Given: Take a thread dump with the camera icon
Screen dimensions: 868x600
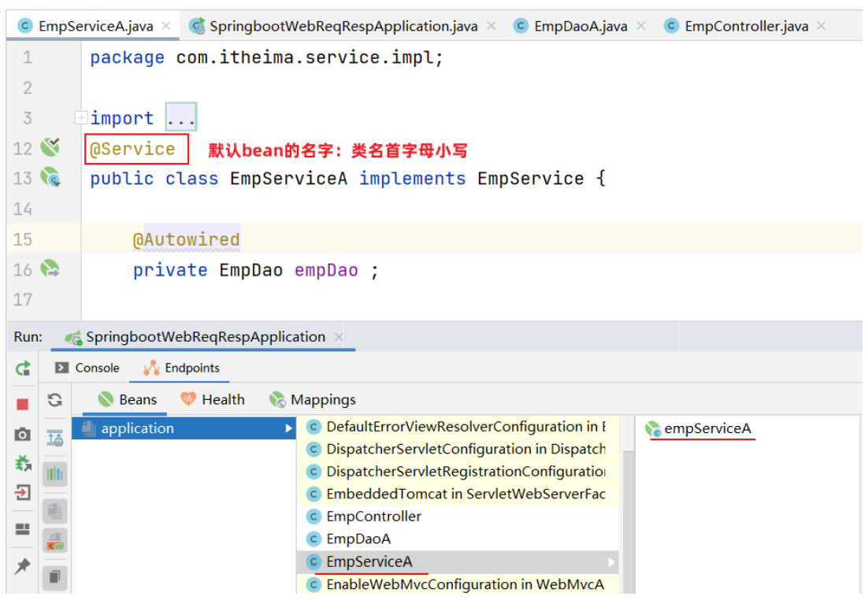Looking at the screenshot, I should pos(23,435).
